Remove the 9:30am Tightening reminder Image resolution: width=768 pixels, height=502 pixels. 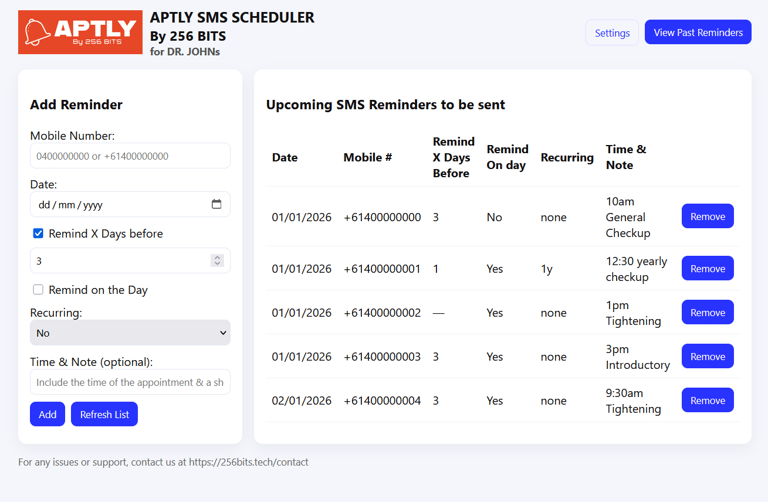707,401
